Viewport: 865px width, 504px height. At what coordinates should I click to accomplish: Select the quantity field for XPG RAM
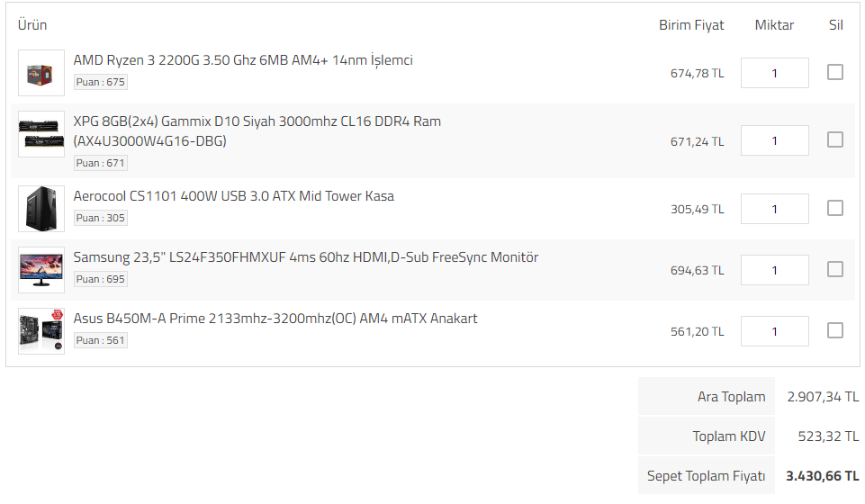774,140
